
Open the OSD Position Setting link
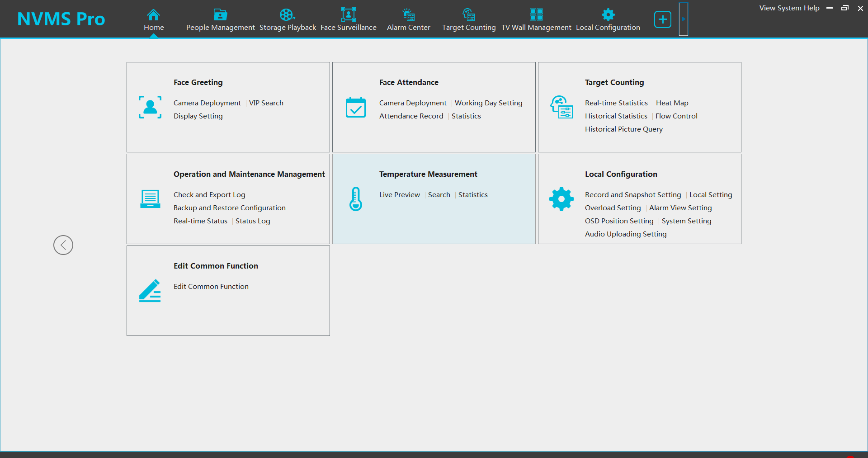(619, 221)
